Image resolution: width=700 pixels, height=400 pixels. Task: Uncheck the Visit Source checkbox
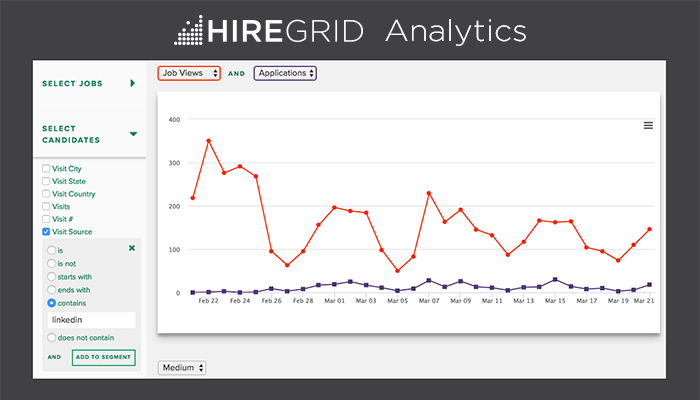tap(46, 231)
